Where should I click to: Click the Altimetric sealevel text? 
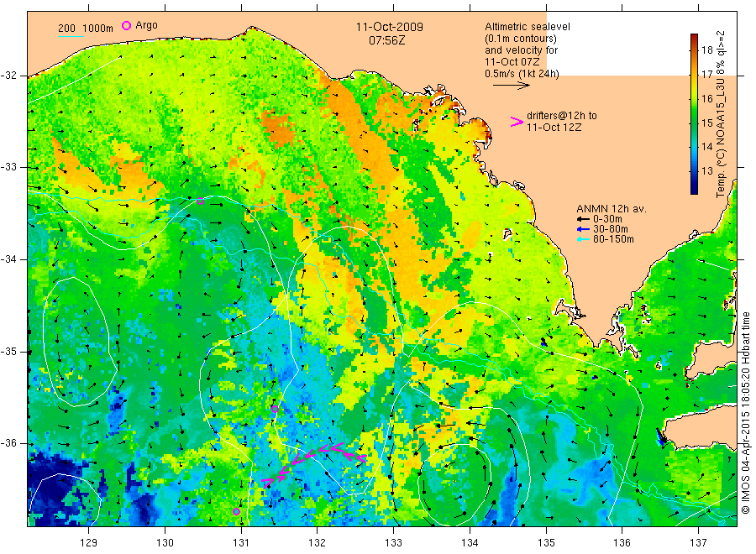[528, 27]
